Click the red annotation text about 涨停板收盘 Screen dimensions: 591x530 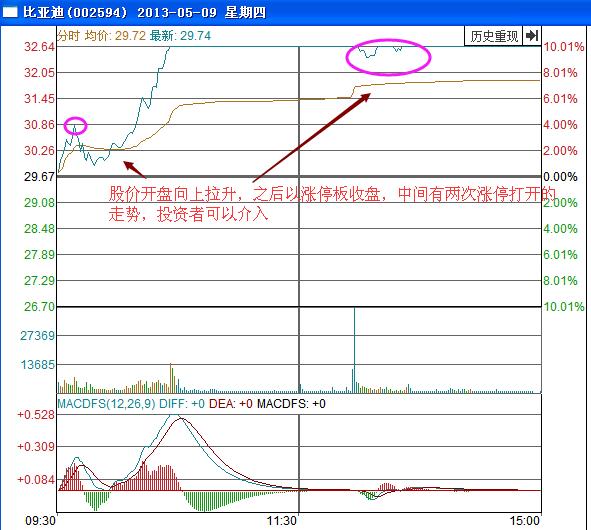point(332,204)
